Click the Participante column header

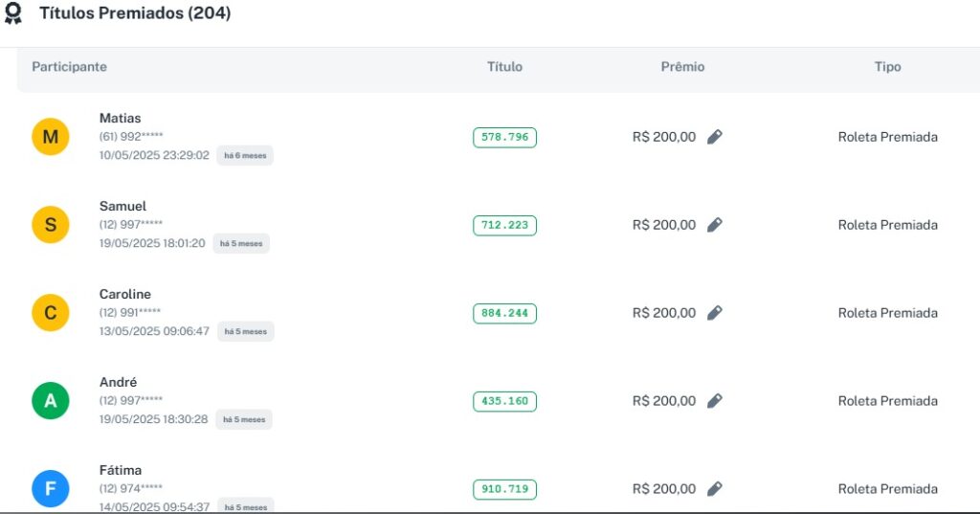coord(69,67)
